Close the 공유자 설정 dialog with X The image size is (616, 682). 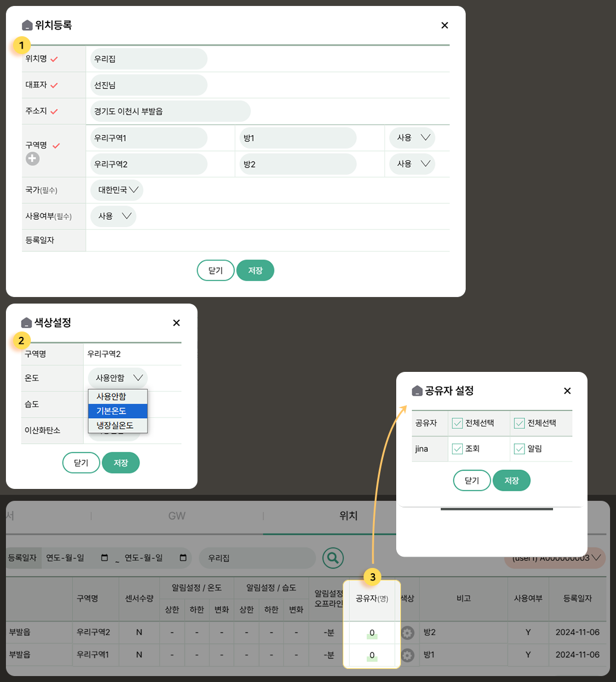tap(567, 390)
